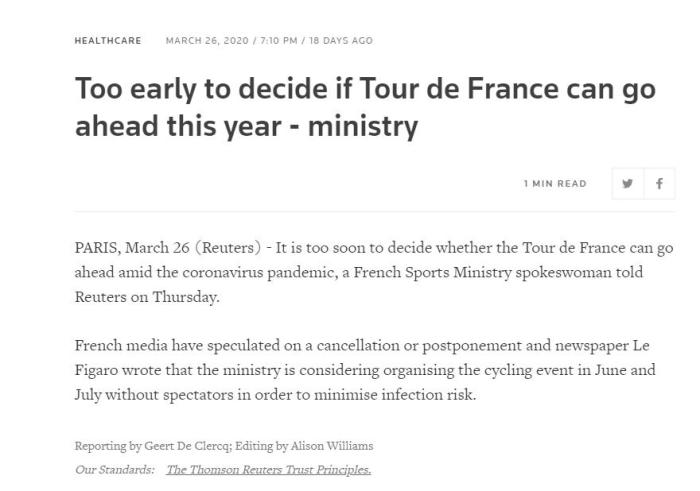Open The Thomson Reuters Trust Principles link

tap(268, 470)
